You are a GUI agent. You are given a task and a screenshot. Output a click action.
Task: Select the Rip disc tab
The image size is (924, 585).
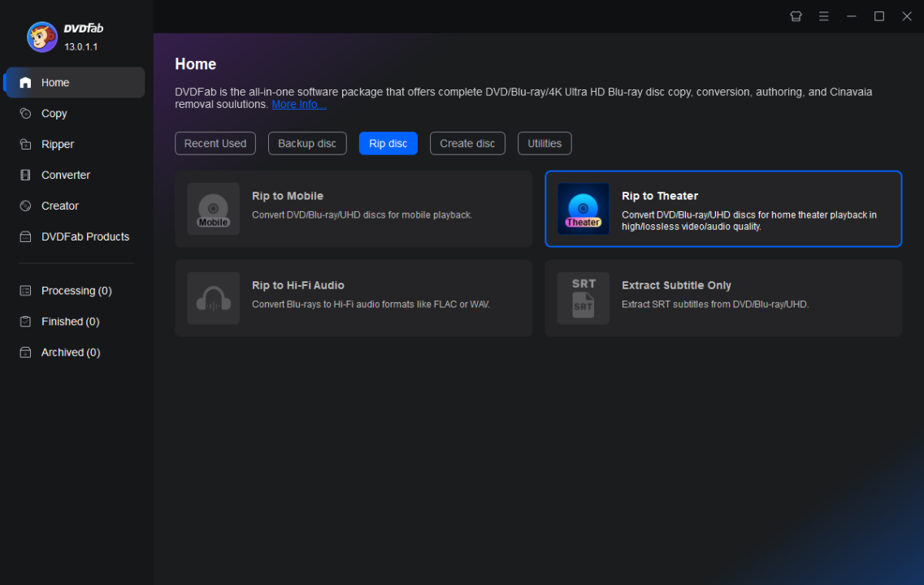[388, 143]
